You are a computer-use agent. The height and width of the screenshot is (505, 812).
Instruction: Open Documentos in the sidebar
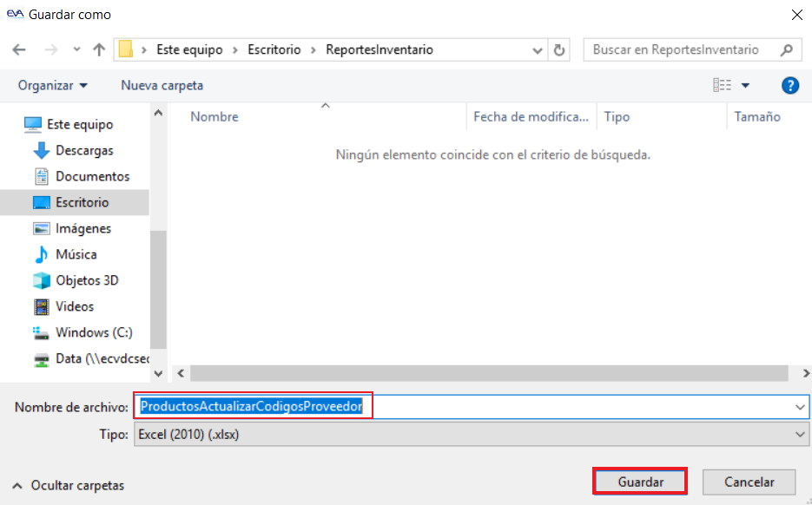(x=93, y=176)
